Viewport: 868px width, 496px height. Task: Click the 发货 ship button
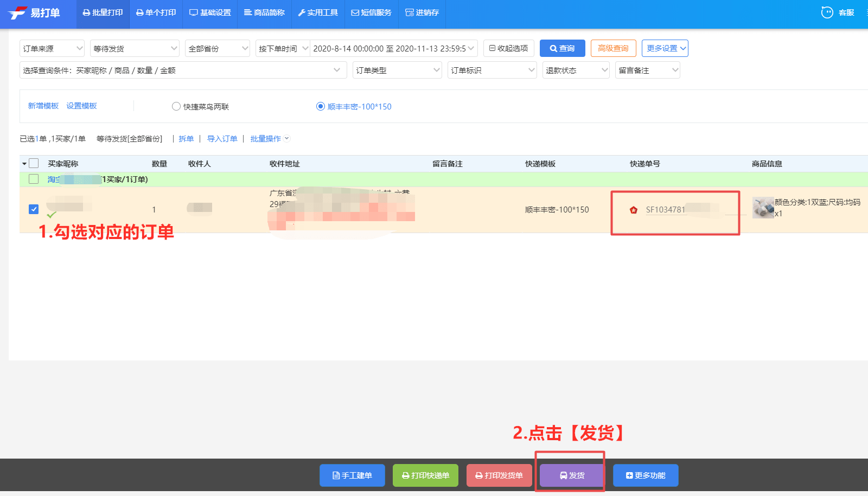[x=572, y=475]
